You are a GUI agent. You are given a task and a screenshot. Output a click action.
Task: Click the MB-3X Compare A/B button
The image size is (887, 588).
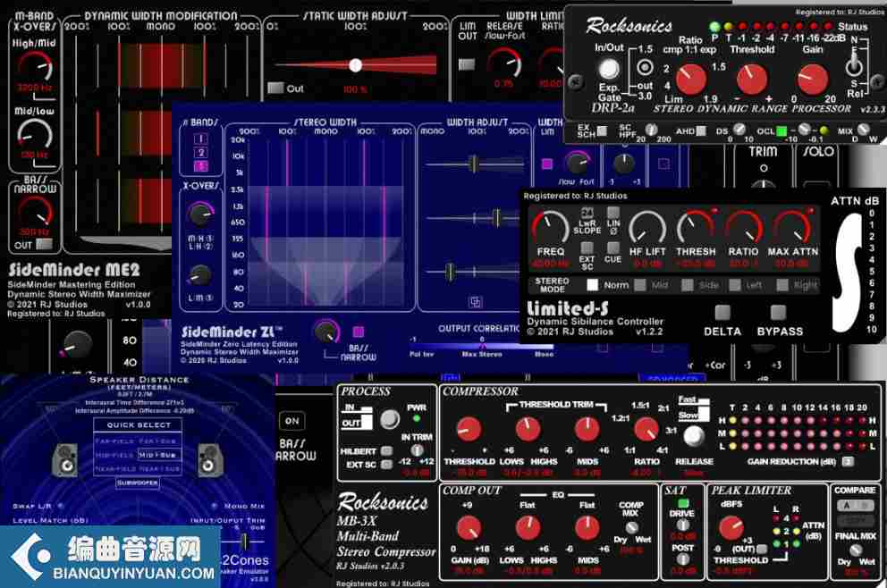855,506
